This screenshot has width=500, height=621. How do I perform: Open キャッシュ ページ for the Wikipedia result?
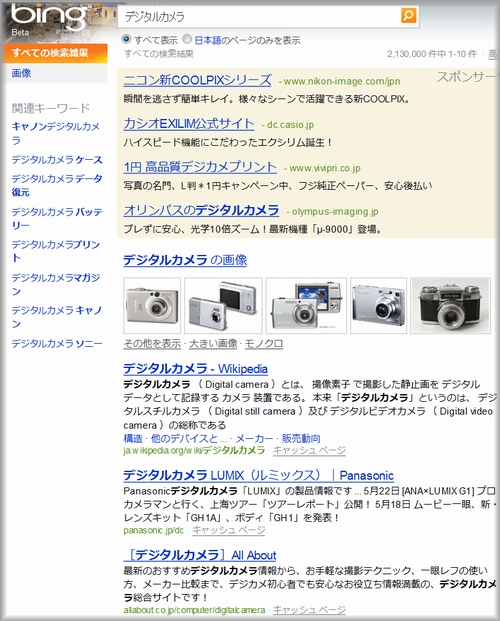309,450
